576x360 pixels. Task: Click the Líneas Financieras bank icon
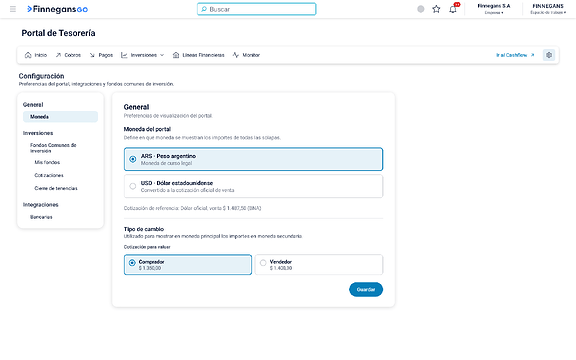point(176,55)
